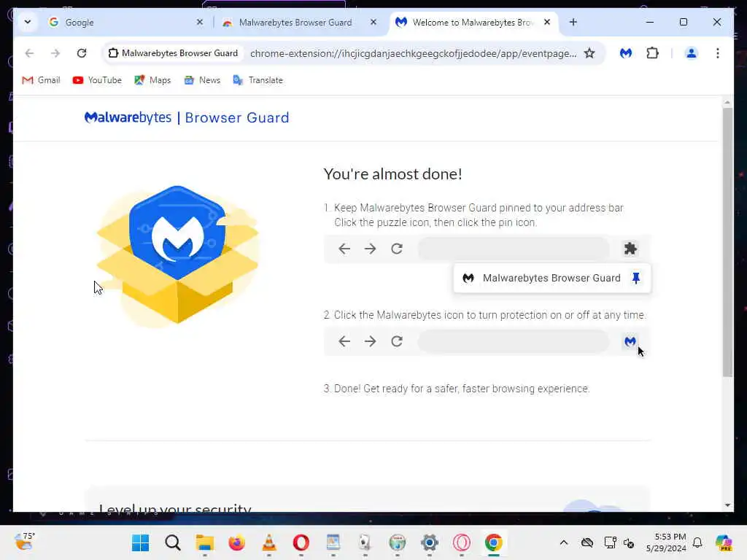Screen dimensions: 747x560
Task: Click the Malwarebytes Browser Guard site chip
Action: tap(174, 52)
